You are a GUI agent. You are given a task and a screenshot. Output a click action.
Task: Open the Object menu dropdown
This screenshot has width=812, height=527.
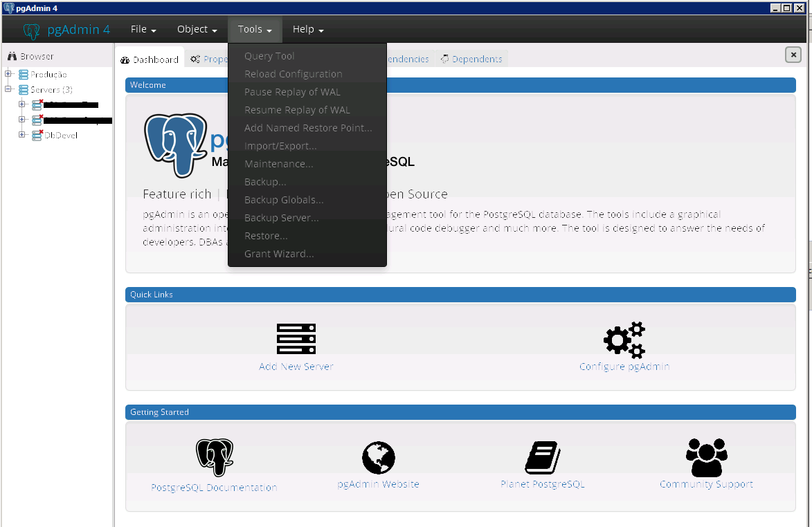coord(197,30)
